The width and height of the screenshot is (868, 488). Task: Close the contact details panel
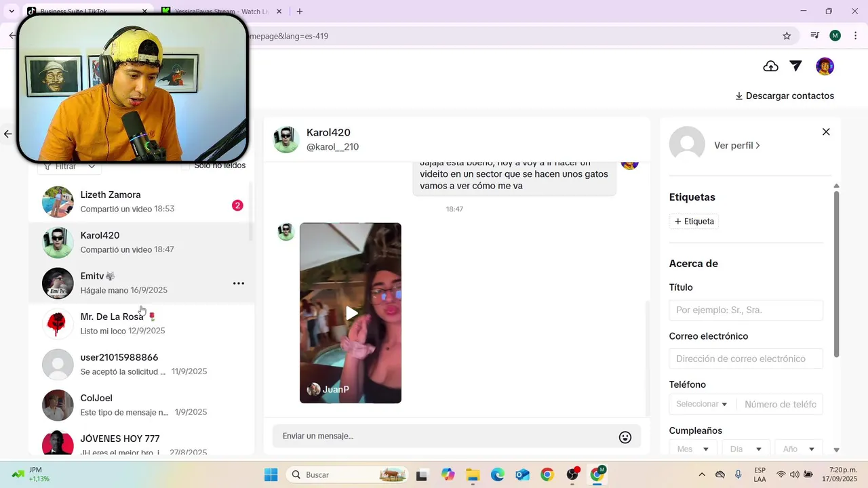tap(826, 132)
